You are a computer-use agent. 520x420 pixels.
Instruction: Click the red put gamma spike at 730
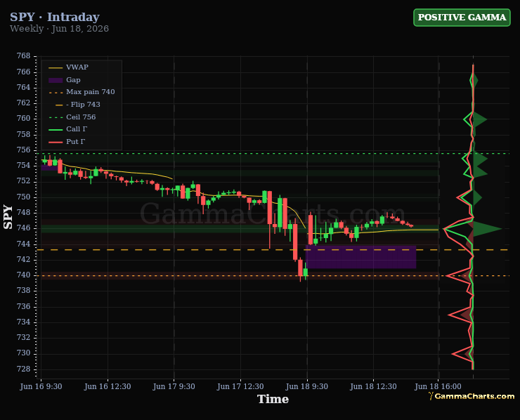[x=462, y=354]
